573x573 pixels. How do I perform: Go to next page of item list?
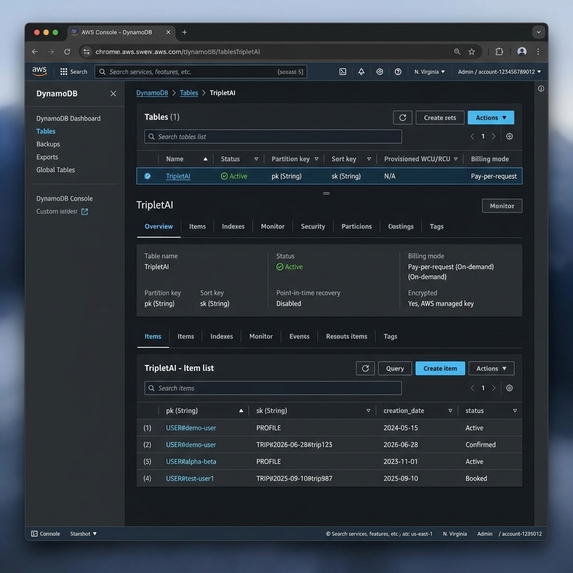[494, 388]
